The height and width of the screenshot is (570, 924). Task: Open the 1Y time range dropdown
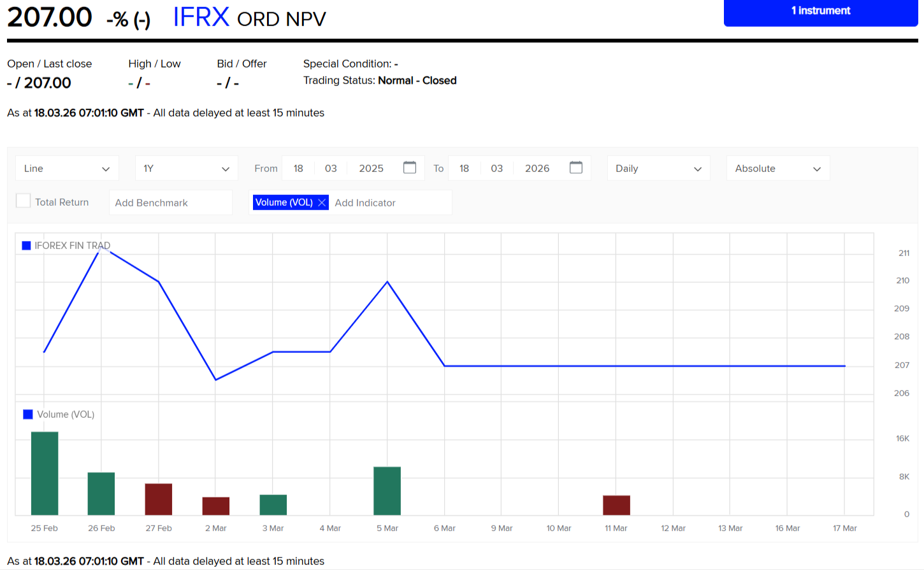tap(186, 169)
